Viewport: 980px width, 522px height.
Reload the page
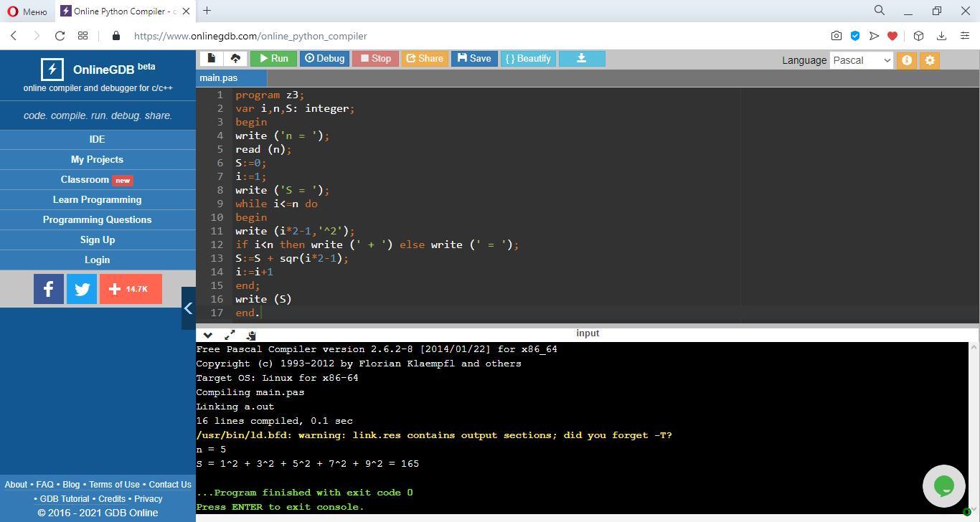tap(60, 36)
